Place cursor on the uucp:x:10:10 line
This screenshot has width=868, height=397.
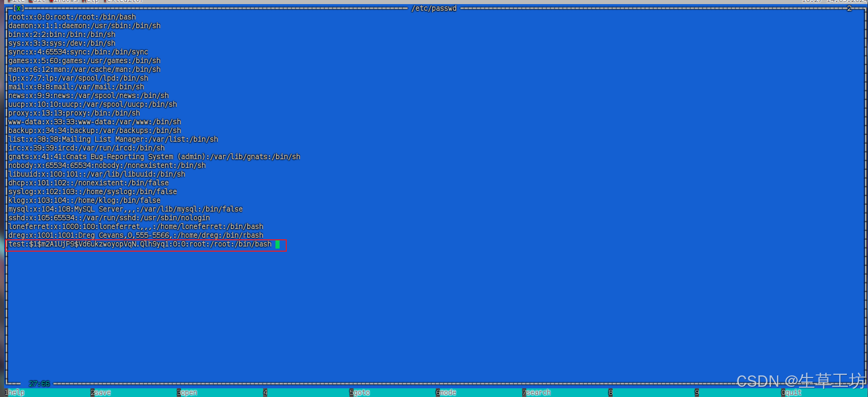click(93, 104)
